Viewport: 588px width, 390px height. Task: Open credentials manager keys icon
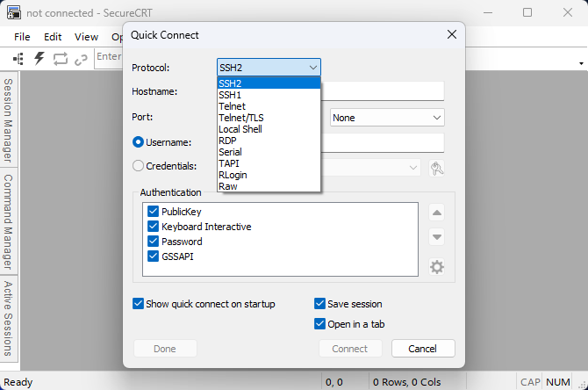pyautogui.click(x=437, y=168)
